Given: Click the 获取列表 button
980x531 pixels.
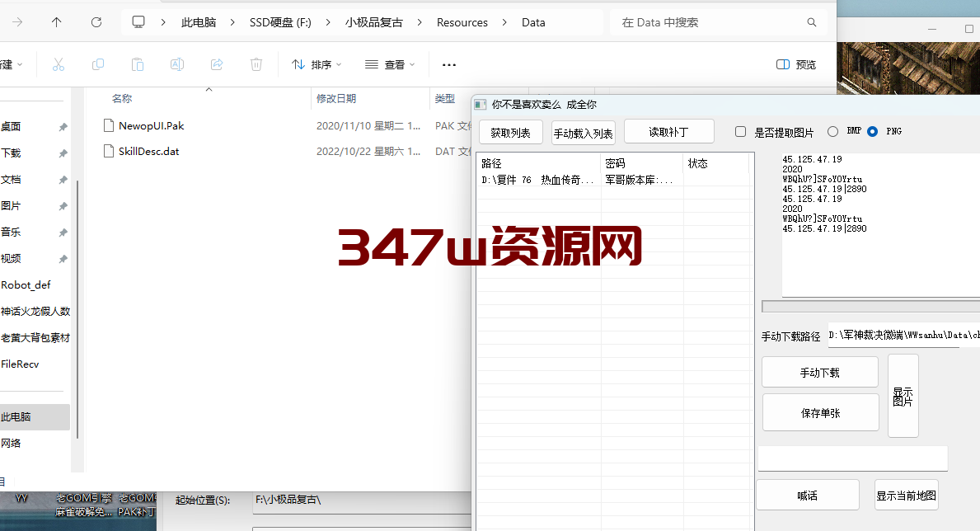Looking at the screenshot, I should 511,133.
